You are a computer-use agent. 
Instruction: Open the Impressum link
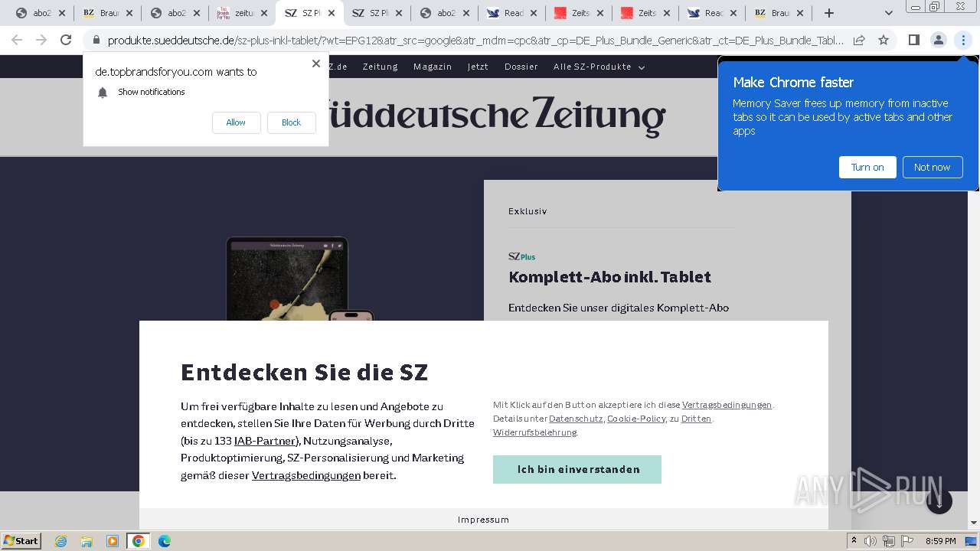483,520
